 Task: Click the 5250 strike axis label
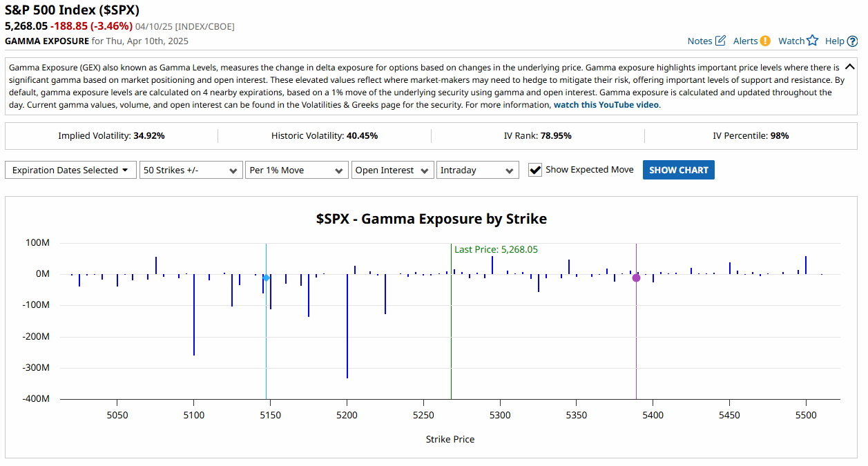tap(423, 415)
